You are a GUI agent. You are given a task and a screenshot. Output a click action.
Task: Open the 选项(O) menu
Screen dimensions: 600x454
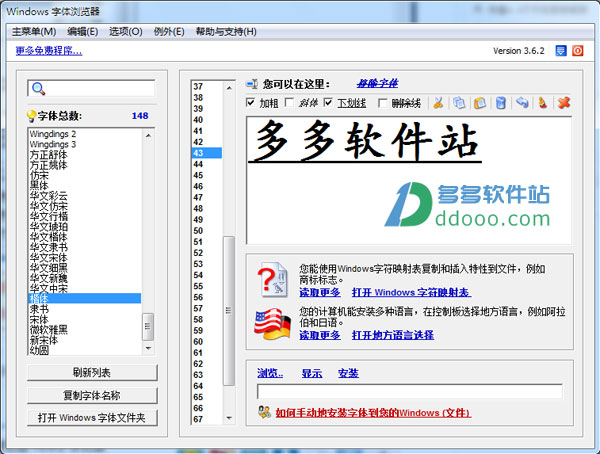tap(126, 31)
